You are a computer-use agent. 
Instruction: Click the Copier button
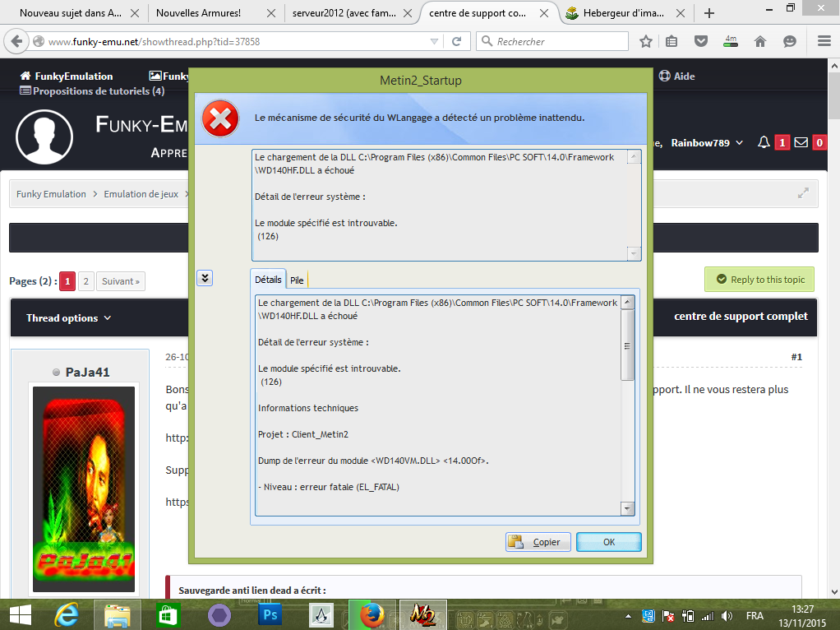pyautogui.click(x=538, y=542)
